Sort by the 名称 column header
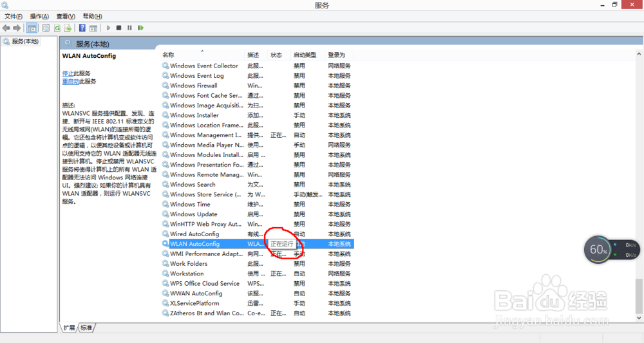Viewport: 644px width, 343px height. click(x=202, y=55)
